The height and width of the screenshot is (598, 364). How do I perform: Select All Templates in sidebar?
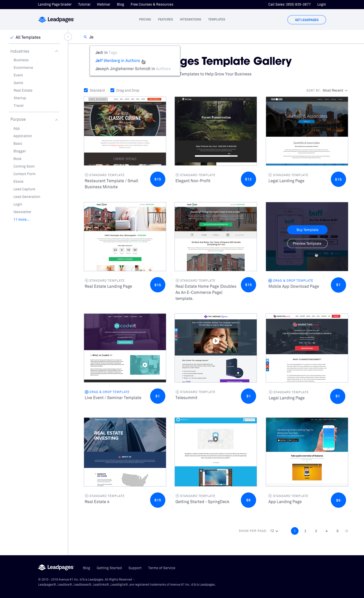(x=28, y=37)
